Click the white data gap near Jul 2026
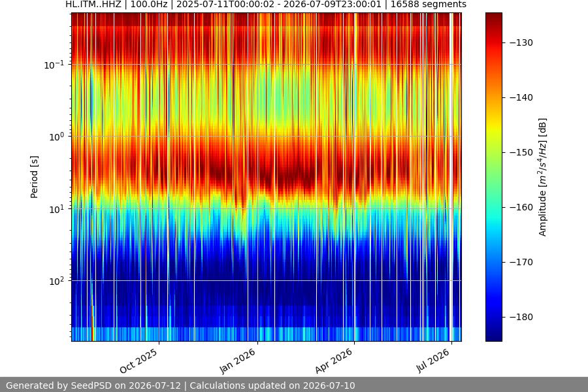The height and width of the screenshot is (392, 588). (x=451, y=177)
